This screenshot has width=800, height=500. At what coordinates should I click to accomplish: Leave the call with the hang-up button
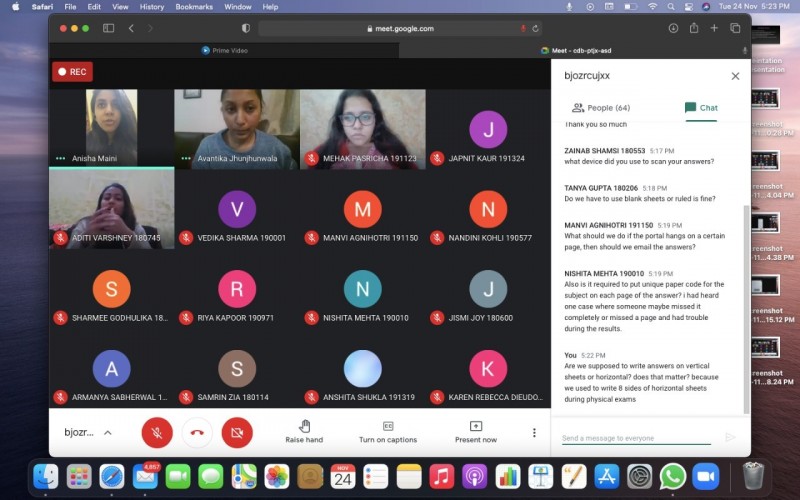point(197,433)
